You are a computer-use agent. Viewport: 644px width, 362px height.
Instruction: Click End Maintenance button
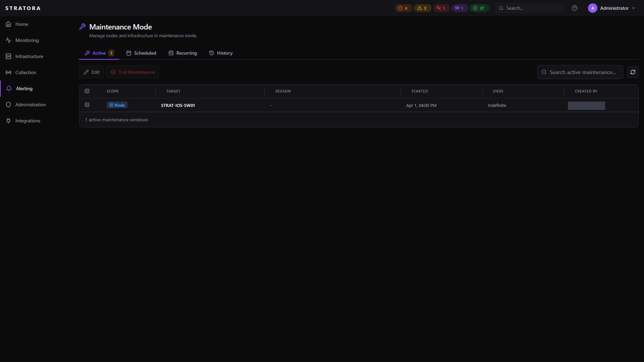pos(133,72)
